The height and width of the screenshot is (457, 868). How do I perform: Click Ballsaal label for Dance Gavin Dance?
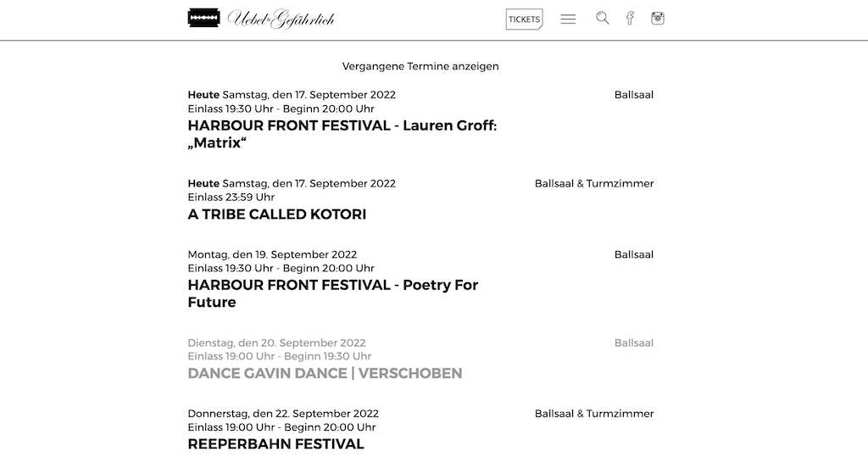tap(633, 343)
